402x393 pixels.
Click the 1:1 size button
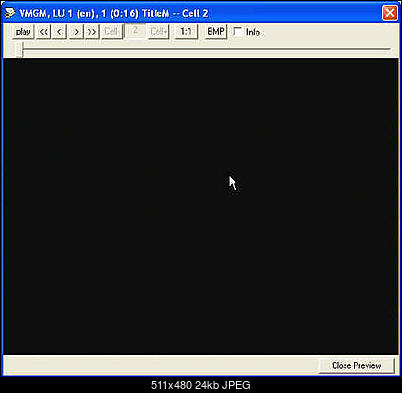point(186,32)
